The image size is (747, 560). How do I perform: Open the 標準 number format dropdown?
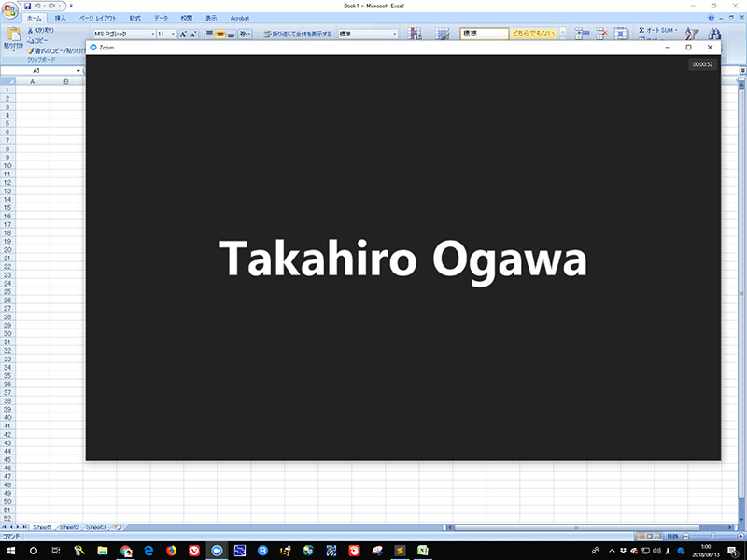395,34
